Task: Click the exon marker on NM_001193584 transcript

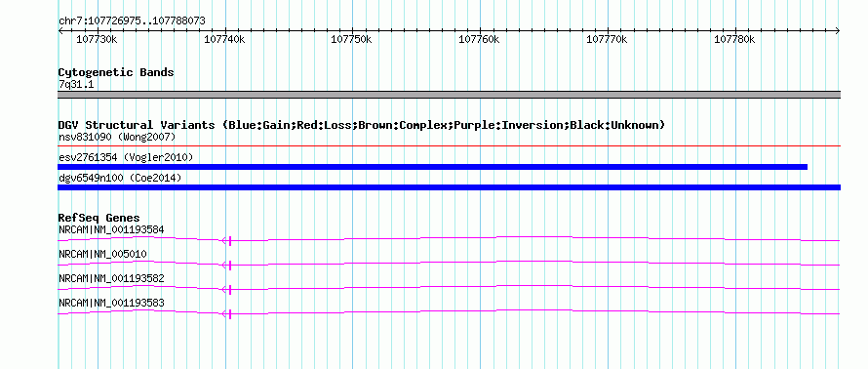Action: tap(229, 240)
